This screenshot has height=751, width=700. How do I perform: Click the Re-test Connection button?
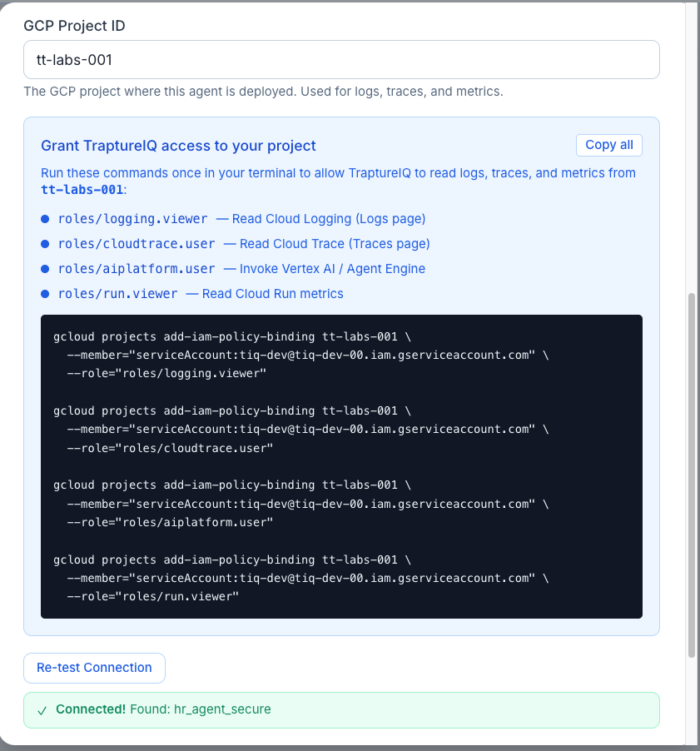pyautogui.click(x=94, y=668)
